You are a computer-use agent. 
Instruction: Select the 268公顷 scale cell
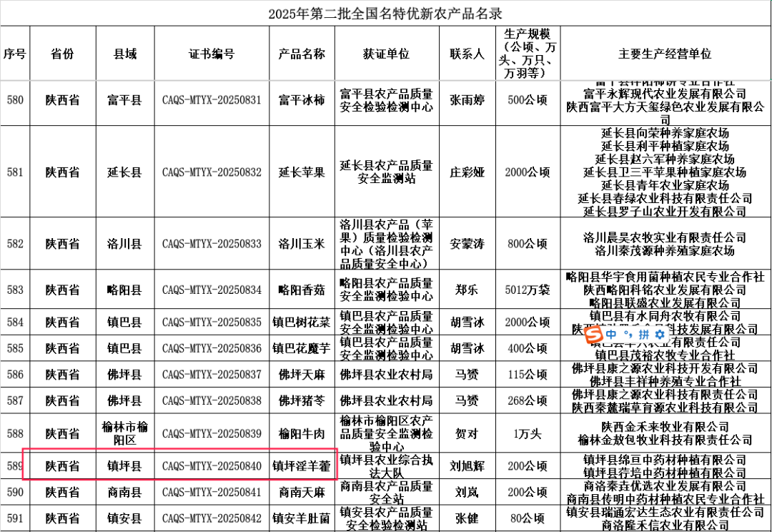[x=528, y=400]
